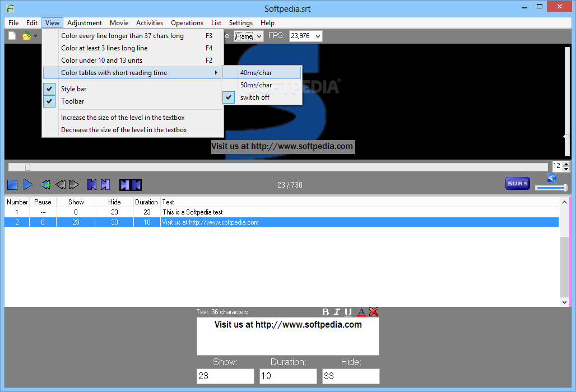
Task: Select subtitle row 'This is a Softpedia test'
Action: click(281, 212)
